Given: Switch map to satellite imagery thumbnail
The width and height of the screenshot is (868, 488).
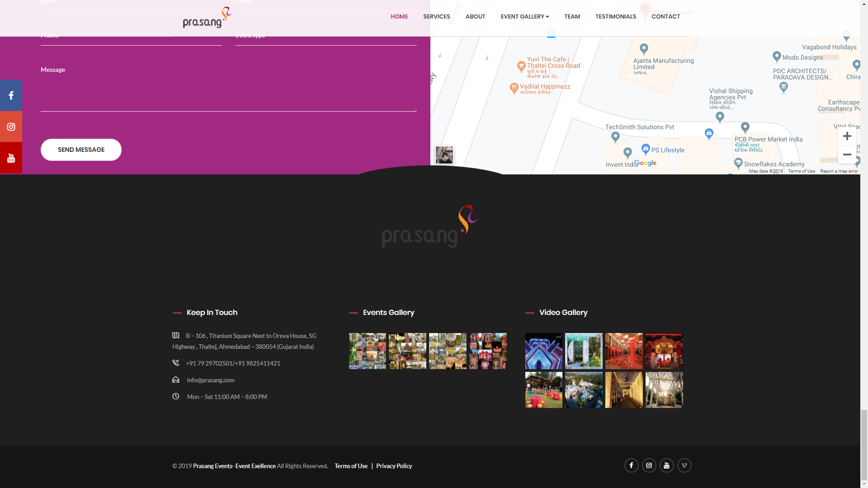Looking at the screenshot, I should point(444,155).
